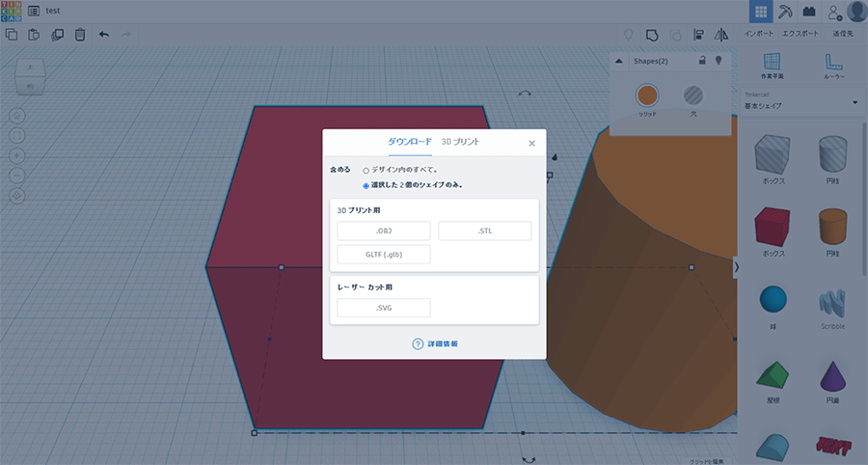Click the Duplicate and repeat icon
This screenshot has height=465, width=868.
[x=57, y=35]
